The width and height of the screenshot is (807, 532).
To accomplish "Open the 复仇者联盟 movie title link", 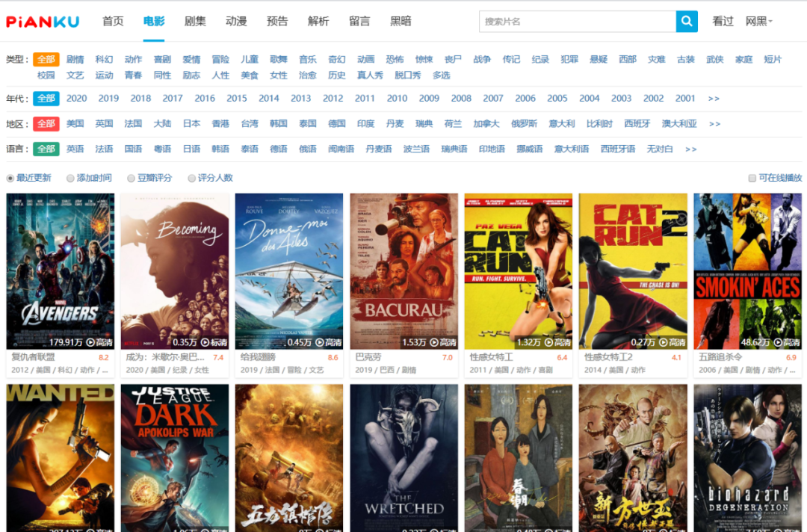I will coord(33,358).
